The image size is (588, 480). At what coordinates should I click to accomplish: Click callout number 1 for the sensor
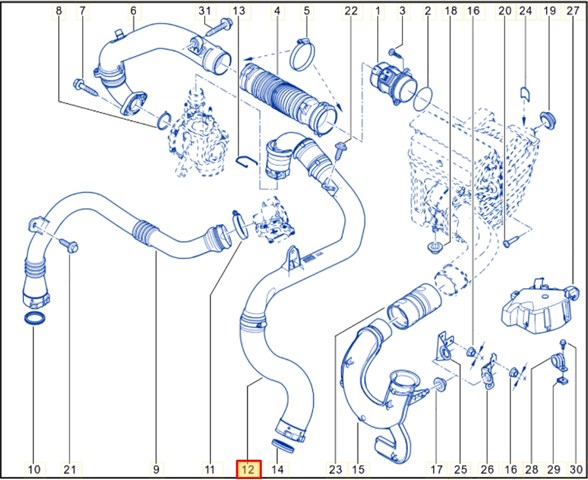coord(378,11)
